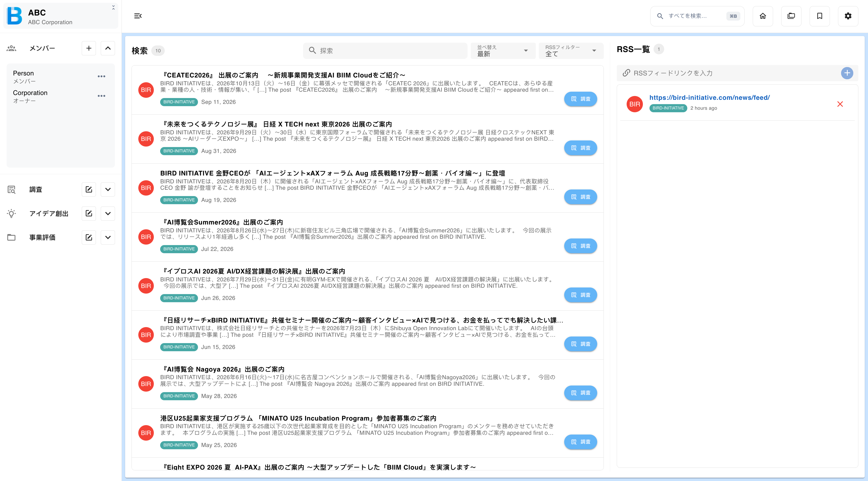Open the ABC Corporation workspace switcher
Image resolution: width=868 pixels, height=481 pixels.
(x=61, y=16)
